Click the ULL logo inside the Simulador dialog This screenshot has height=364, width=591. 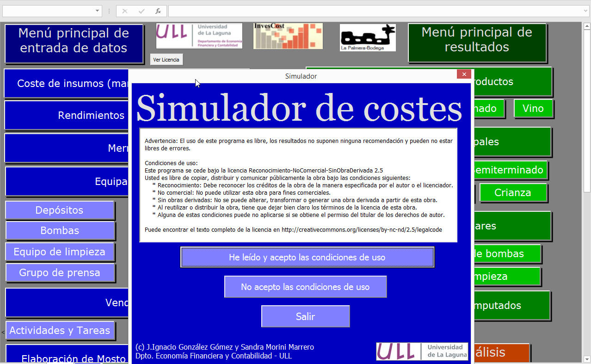point(422,352)
